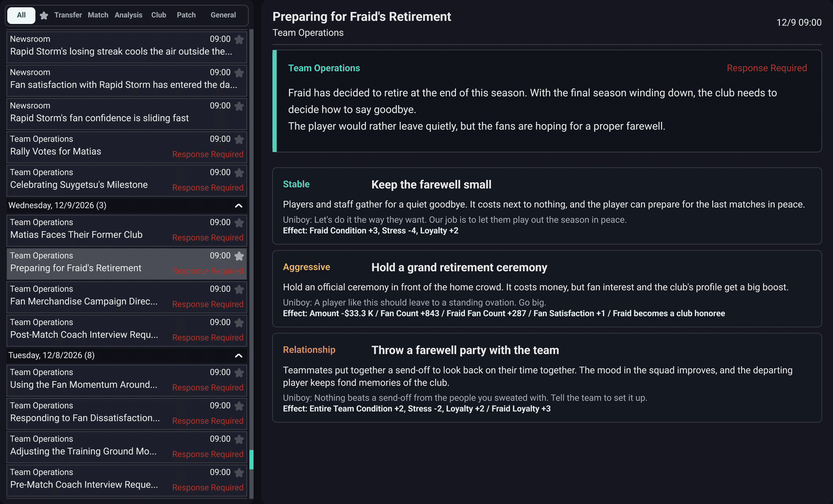Open Using the Fan Momentum Around message

pos(127,380)
